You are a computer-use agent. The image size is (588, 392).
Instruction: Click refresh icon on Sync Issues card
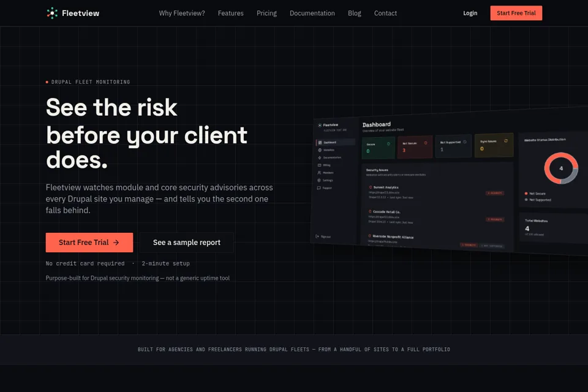(x=506, y=141)
